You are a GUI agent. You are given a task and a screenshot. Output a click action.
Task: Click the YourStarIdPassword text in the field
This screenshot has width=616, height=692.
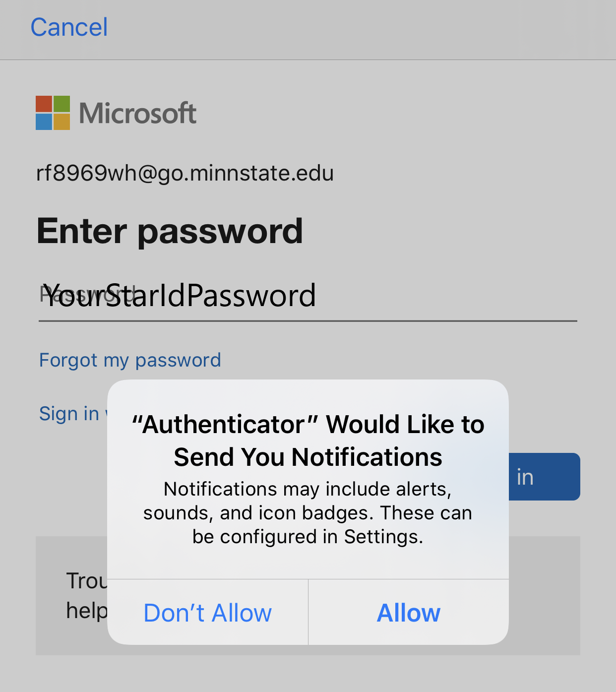tap(180, 296)
